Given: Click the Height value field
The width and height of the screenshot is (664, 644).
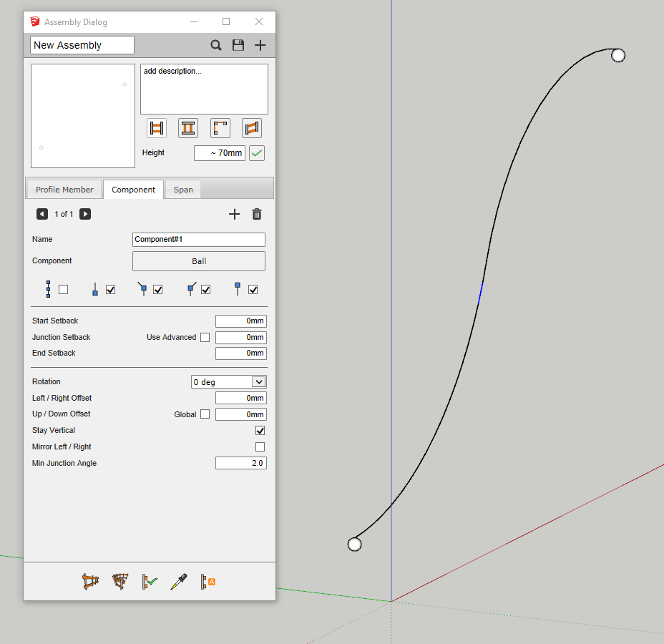Looking at the screenshot, I should click(x=220, y=153).
